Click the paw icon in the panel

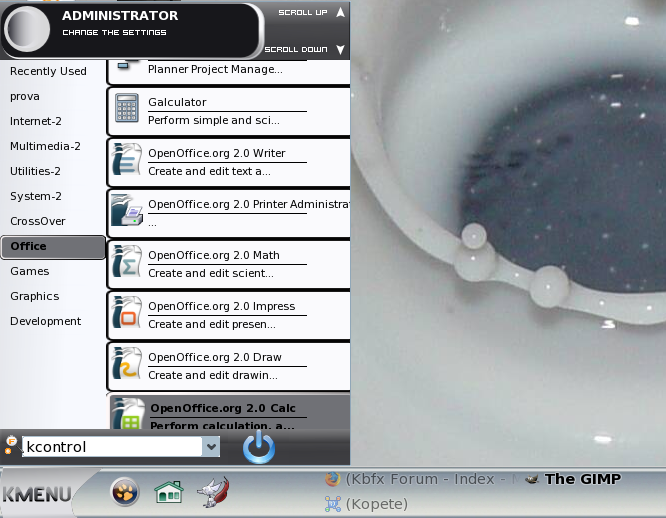pos(125,493)
